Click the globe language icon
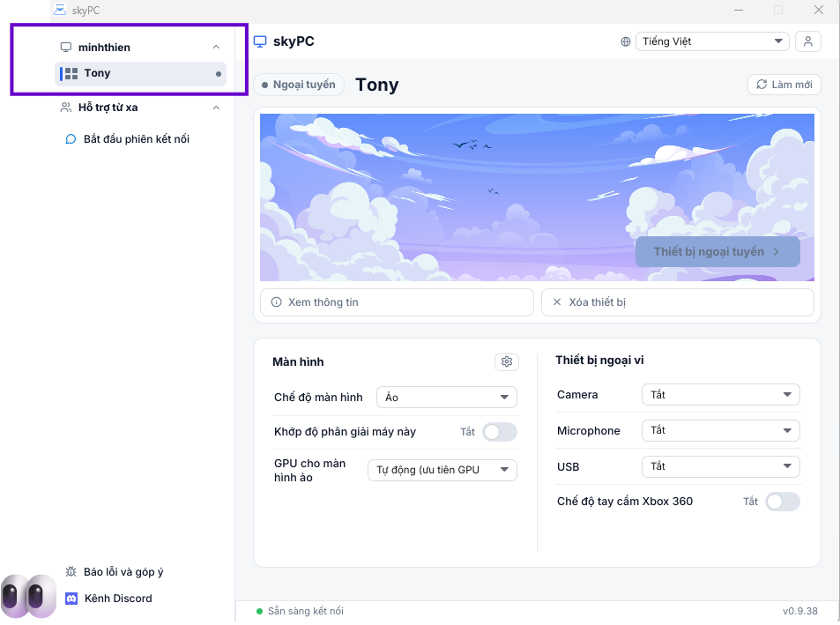The image size is (840, 625). [x=625, y=41]
